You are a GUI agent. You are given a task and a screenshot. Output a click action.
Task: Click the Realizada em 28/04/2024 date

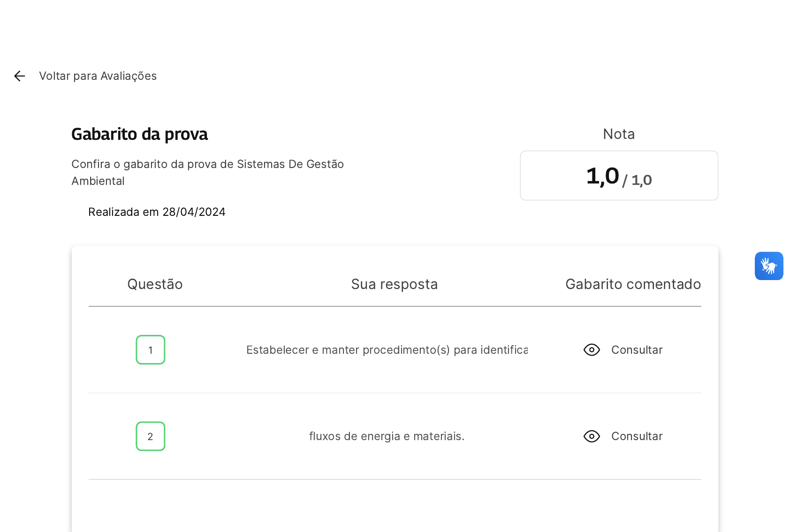click(157, 212)
